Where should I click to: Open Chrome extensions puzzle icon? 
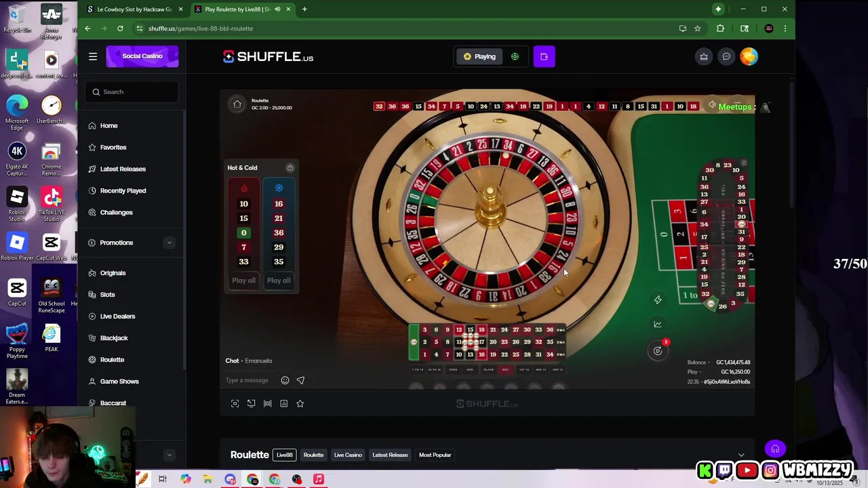click(x=720, y=28)
